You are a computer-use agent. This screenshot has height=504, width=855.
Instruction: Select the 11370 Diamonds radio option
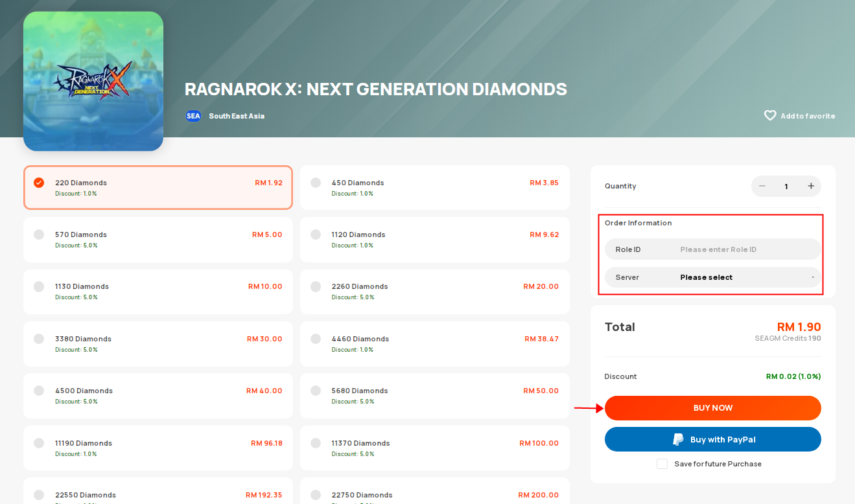click(x=316, y=443)
